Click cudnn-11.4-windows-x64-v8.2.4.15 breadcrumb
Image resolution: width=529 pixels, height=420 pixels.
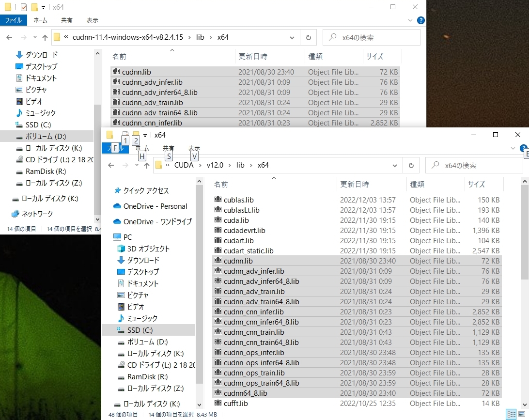point(127,37)
